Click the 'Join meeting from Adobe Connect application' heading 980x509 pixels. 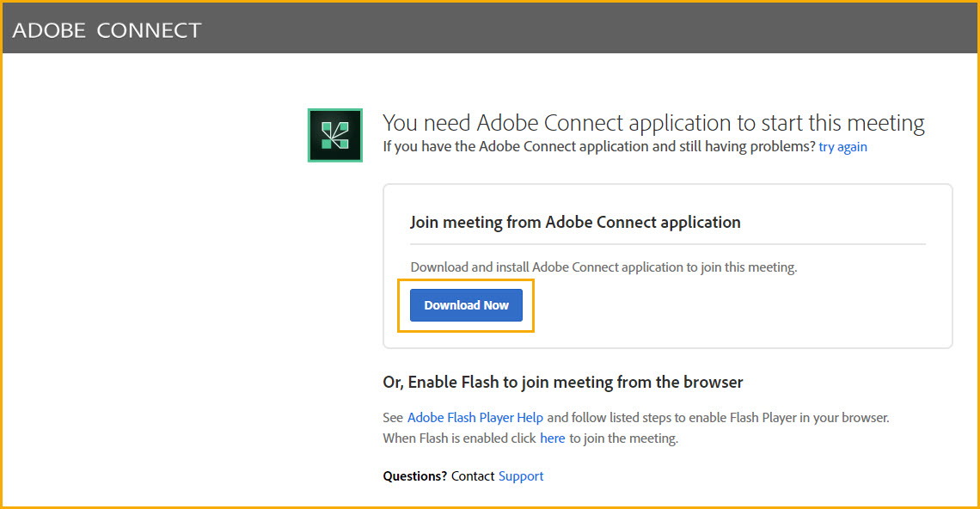click(575, 223)
